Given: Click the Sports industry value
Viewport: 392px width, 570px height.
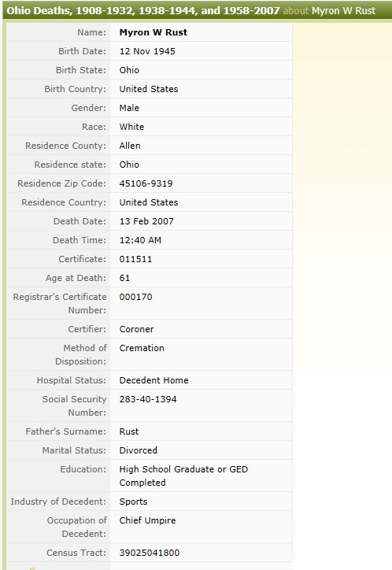Looking at the screenshot, I should [133, 502].
